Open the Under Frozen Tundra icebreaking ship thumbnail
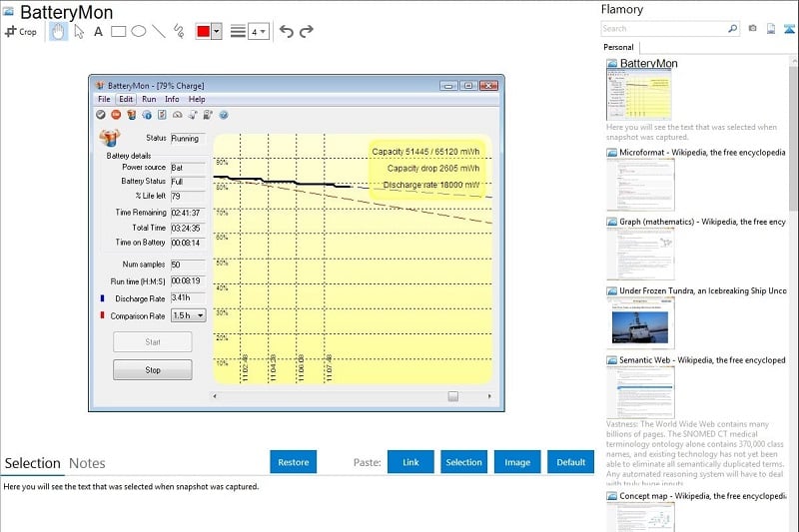 coord(640,322)
